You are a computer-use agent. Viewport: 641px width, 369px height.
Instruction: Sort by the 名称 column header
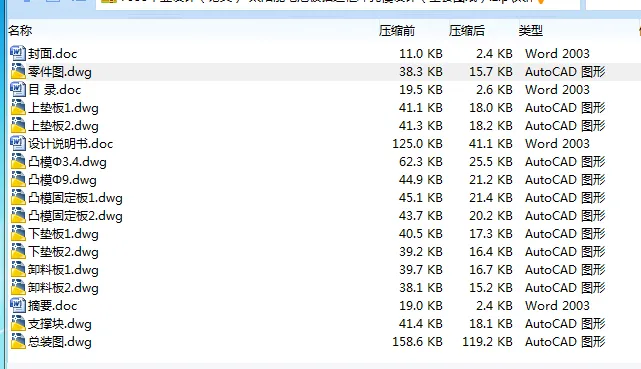[x=20, y=31]
